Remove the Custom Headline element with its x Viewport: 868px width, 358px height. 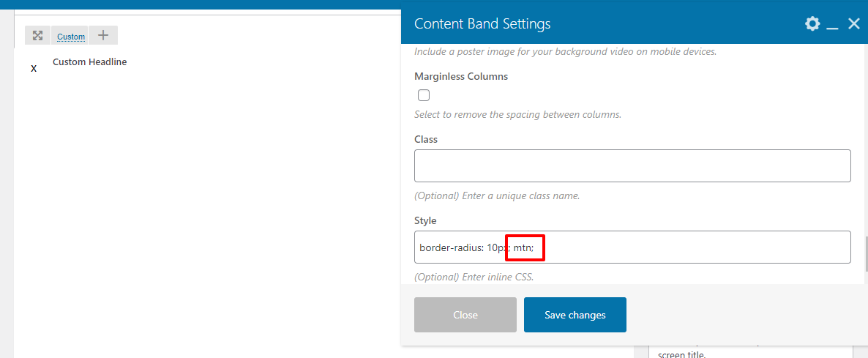[34, 68]
